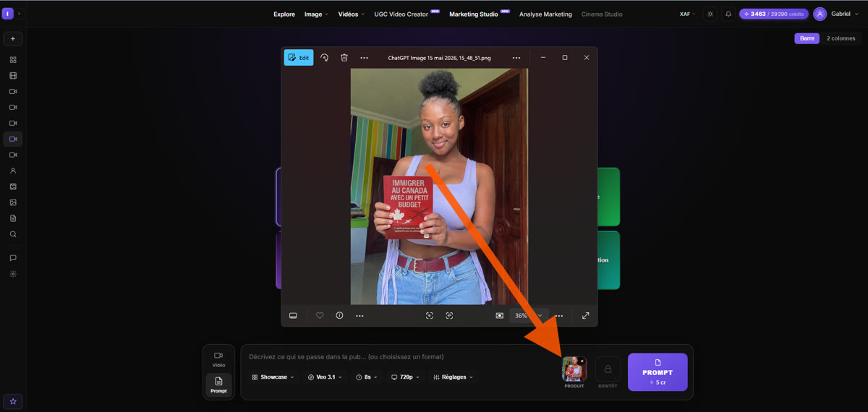Click the rotate image icon in Photos
The width and height of the screenshot is (868, 412).
pos(325,58)
